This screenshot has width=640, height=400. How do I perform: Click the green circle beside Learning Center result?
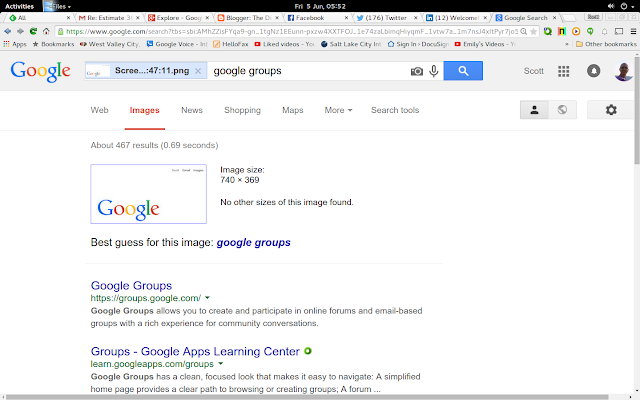coord(308,351)
